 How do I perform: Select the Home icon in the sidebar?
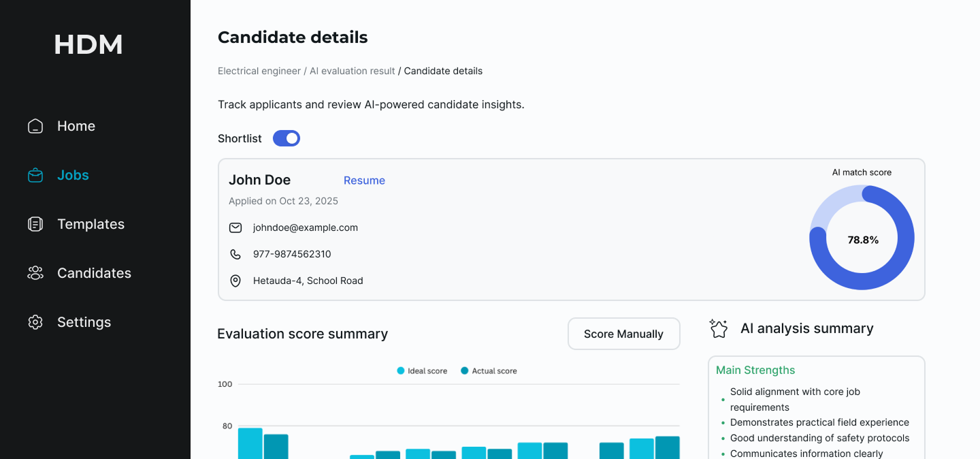pos(35,126)
